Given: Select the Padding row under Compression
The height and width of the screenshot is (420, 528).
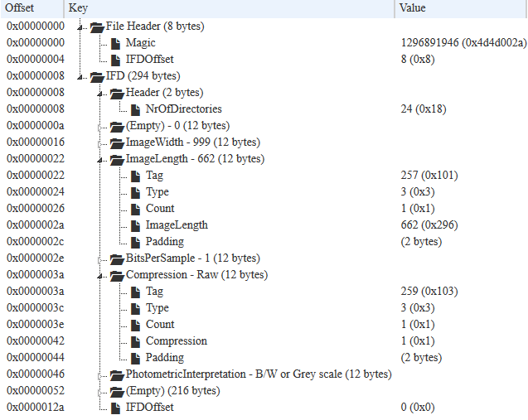Looking at the screenshot, I should click(x=264, y=357).
